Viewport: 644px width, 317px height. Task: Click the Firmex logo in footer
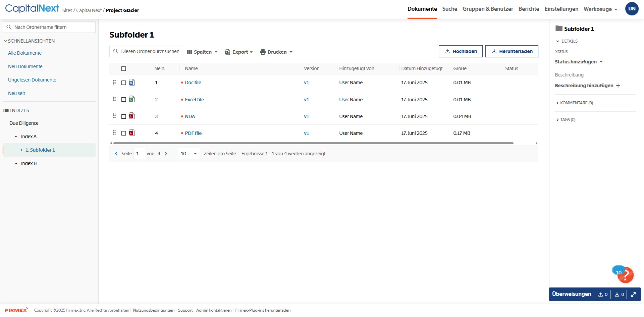(16, 310)
